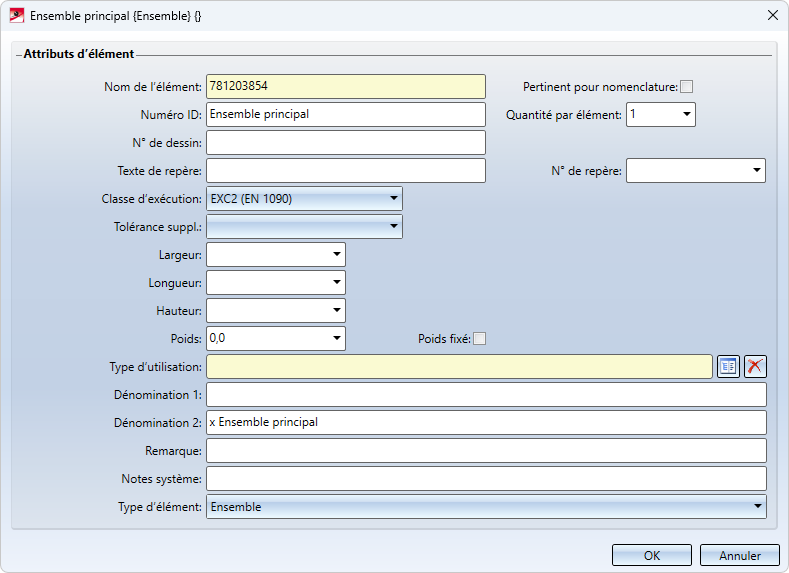Viewport: 789px width, 573px height.
Task: Expand the Tolérance suppl. dropdown
Action: pyautogui.click(x=393, y=226)
